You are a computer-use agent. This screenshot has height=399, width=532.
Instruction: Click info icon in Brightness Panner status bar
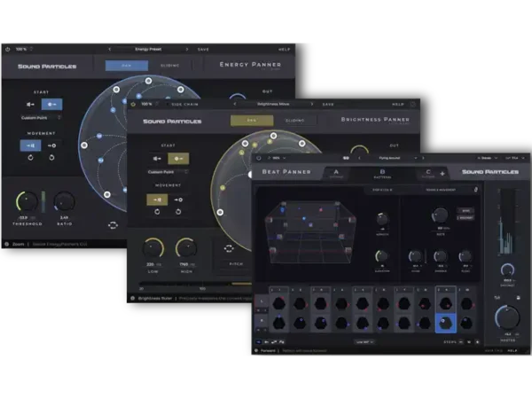pyautogui.click(x=133, y=299)
